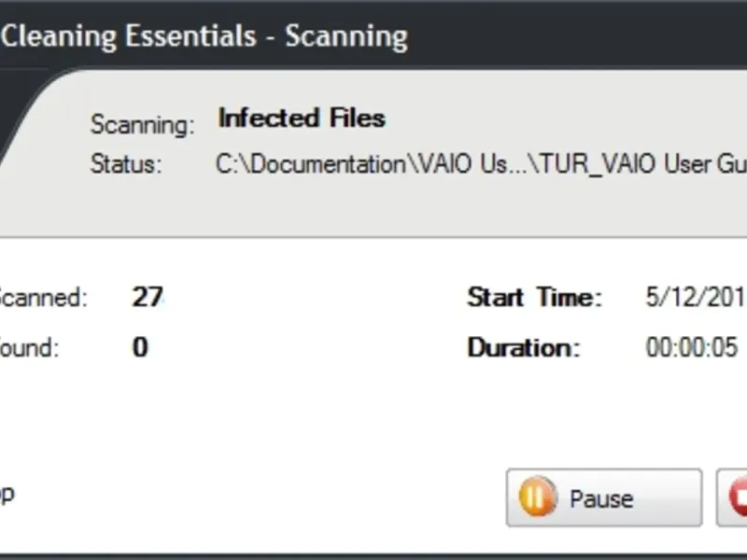Click the gray header panel below the status row
The height and width of the screenshot is (560, 747).
coord(373,209)
